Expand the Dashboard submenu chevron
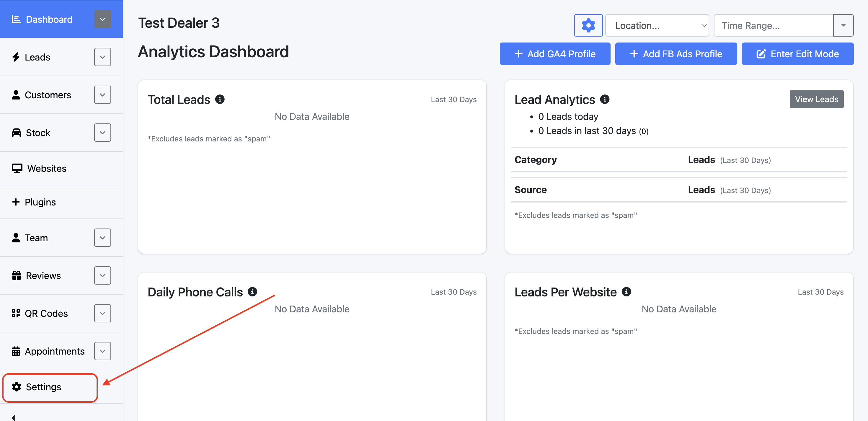The height and width of the screenshot is (421, 868). [x=102, y=19]
